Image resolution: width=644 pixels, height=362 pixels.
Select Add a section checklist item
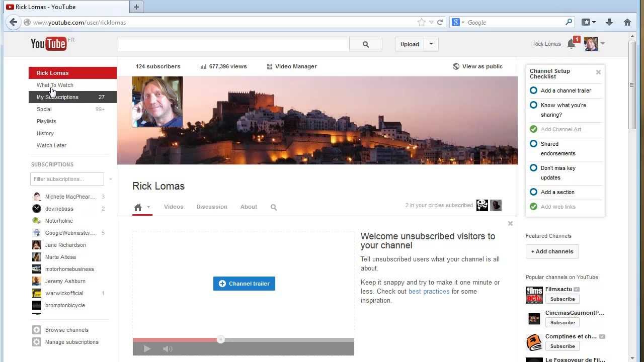point(566,192)
